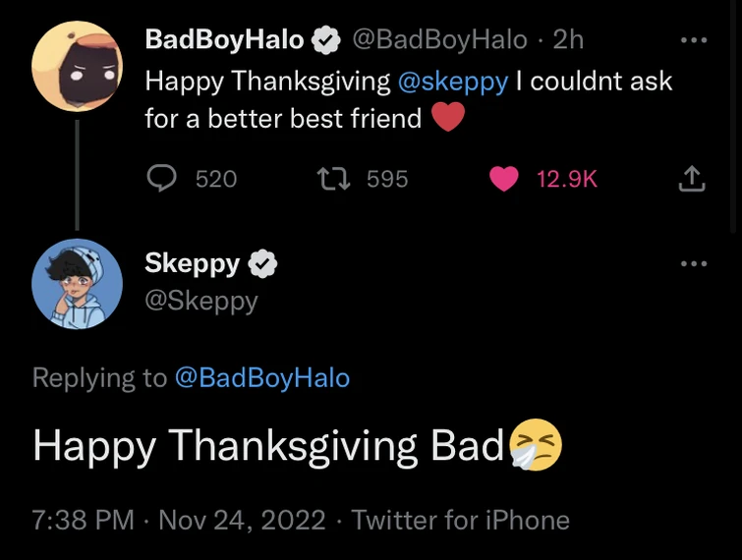This screenshot has height=560, width=742.
Task: Unlike BadBoyHalo's tweet via pink heart
Action: [504, 178]
